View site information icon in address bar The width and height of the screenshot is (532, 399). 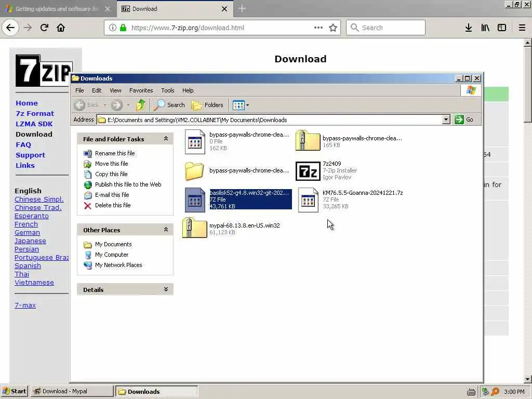coord(113,28)
